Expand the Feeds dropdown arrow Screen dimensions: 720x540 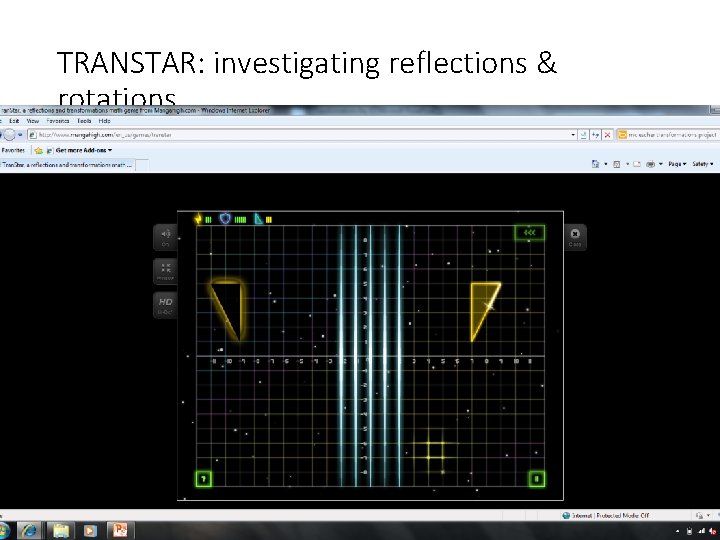point(627,164)
